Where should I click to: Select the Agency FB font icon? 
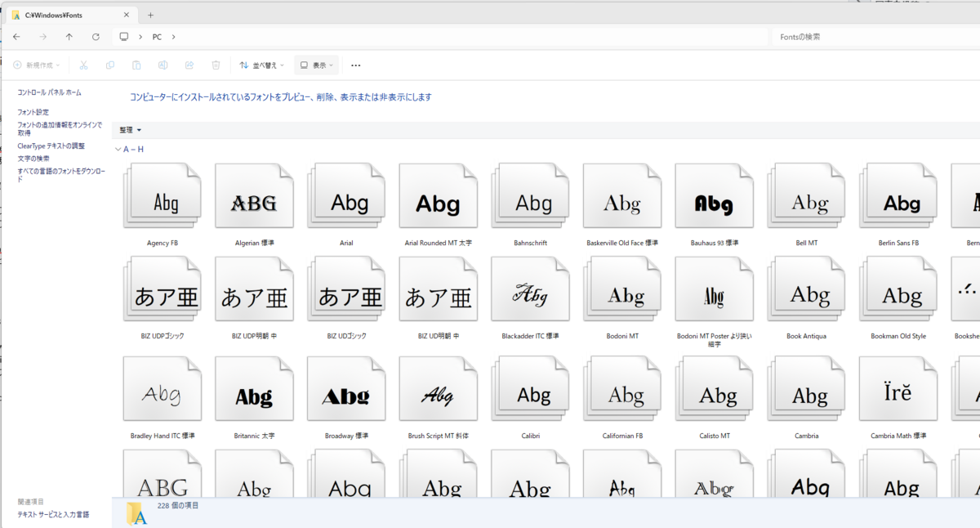(x=163, y=197)
